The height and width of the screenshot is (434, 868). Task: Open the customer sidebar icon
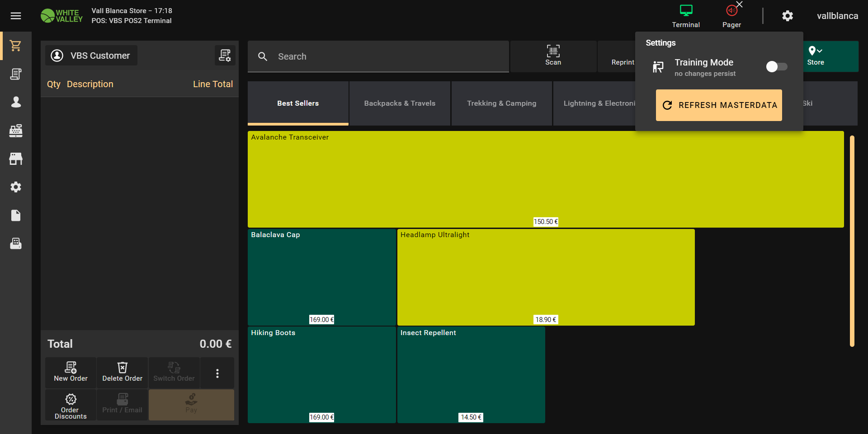pyautogui.click(x=16, y=102)
